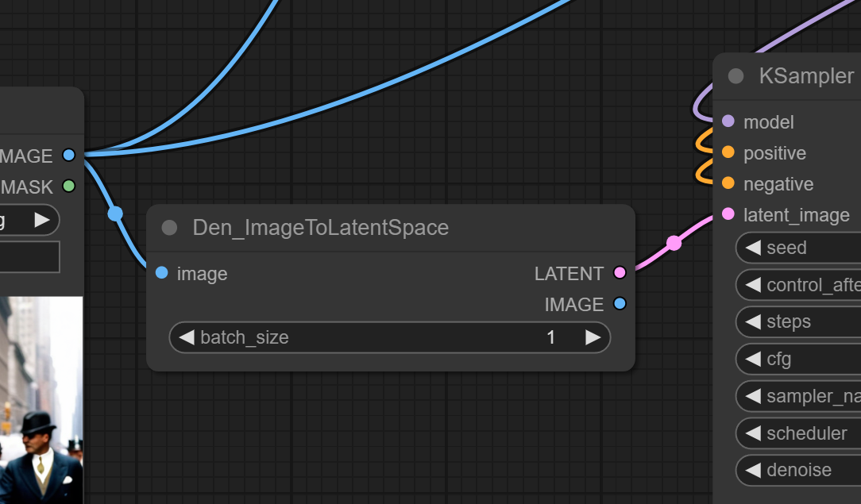The image size is (861, 504).
Task: Click the right arrow on the left node's selector
Action: (42, 220)
